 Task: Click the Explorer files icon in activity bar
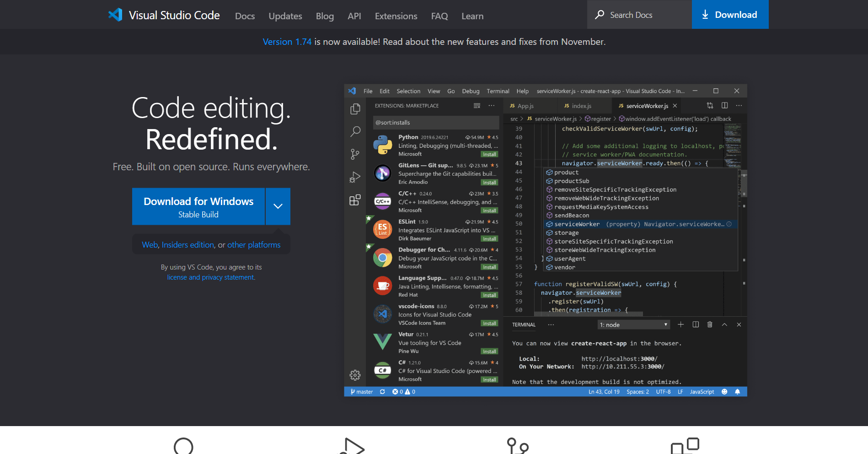pos(355,109)
